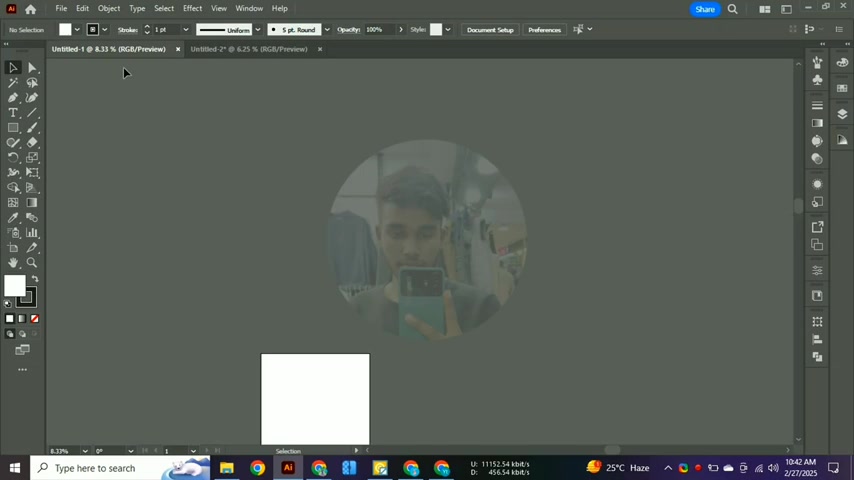Expand the stroke weight dropdown
The image size is (854, 480).
(186, 29)
